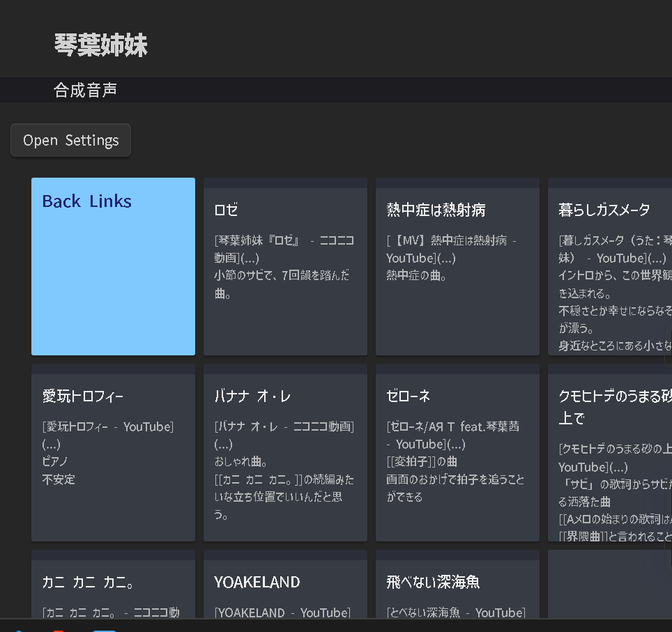Open the 愛玩トロフィー note

click(x=113, y=453)
